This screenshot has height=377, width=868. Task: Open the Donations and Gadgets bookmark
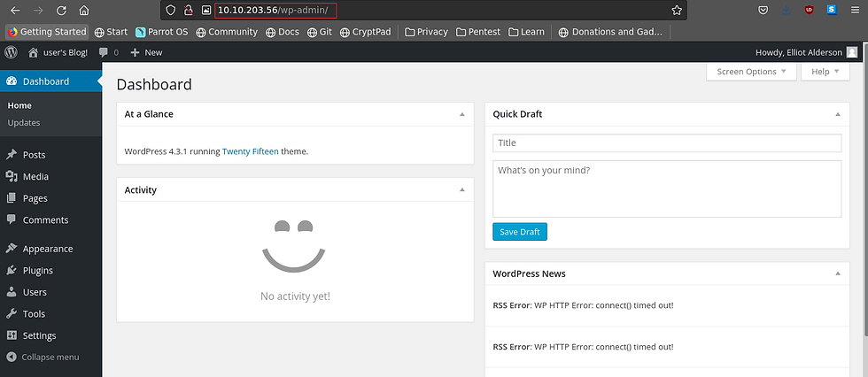610,32
